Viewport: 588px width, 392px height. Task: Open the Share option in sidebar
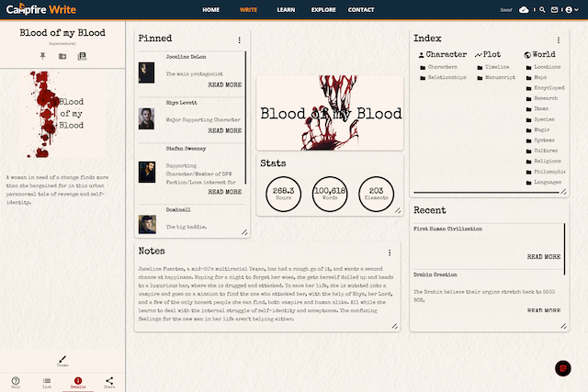109,383
